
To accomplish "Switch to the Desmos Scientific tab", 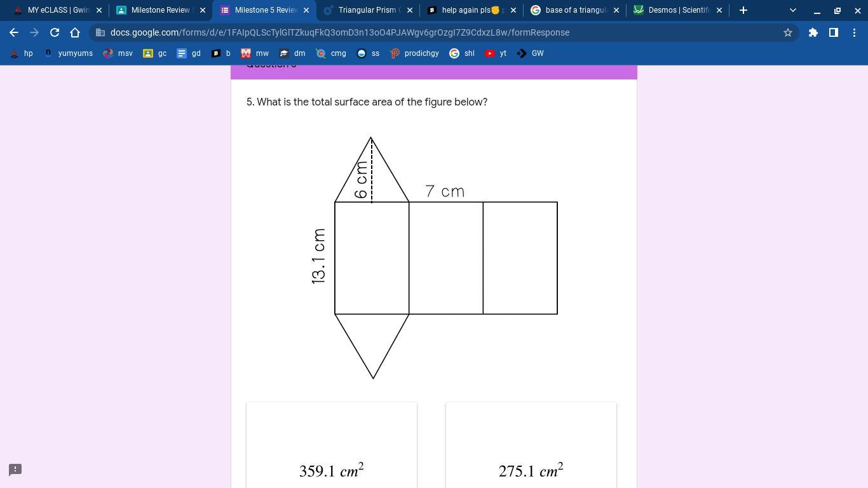I will [x=677, y=10].
